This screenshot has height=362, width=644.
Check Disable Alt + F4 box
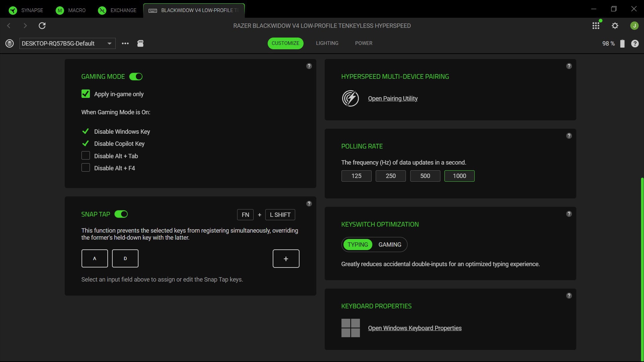86,168
